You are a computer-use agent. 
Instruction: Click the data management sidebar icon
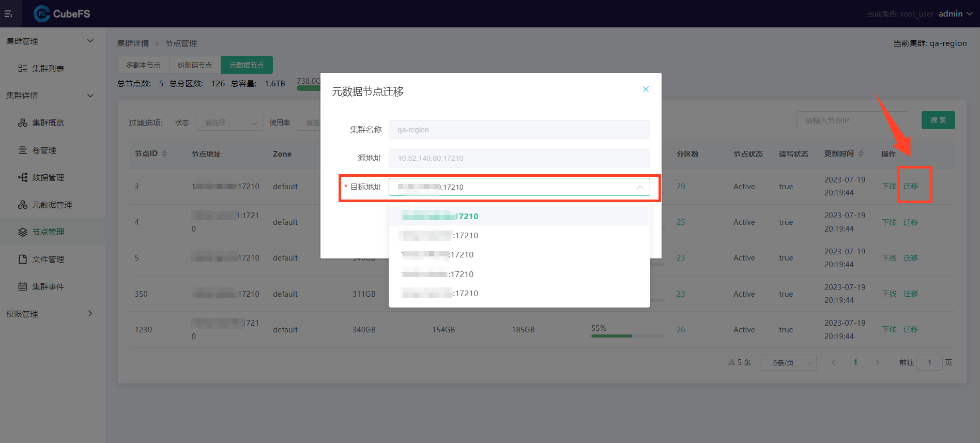pos(23,177)
